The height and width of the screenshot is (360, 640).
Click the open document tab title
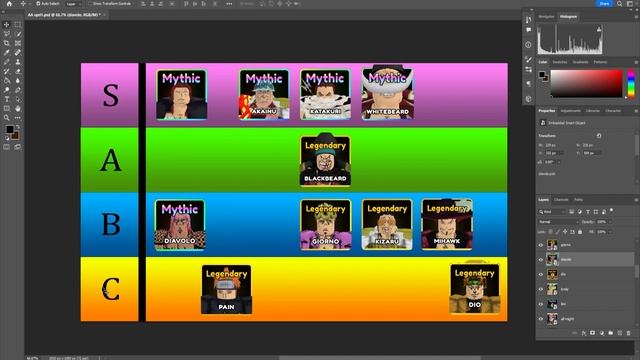pos(64,15)
